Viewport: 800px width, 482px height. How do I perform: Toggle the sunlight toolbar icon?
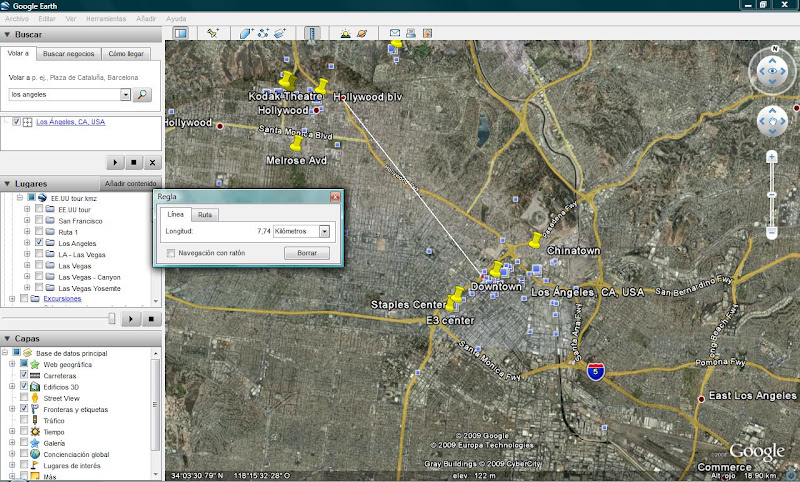click(x=345, y=33)
